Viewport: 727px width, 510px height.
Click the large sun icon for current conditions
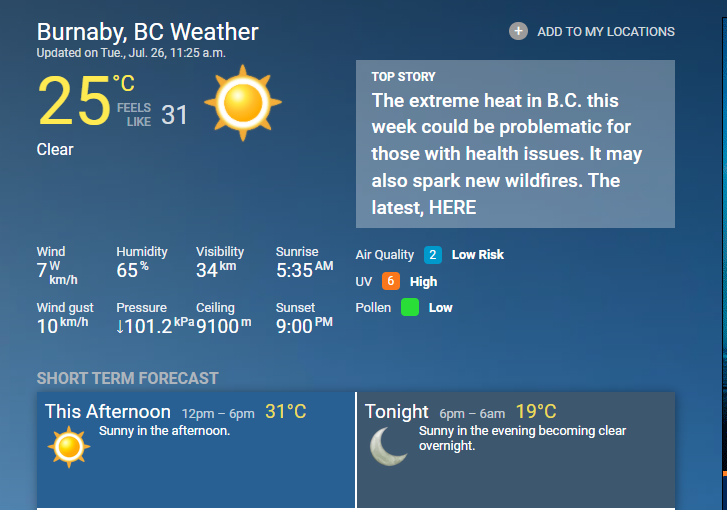tap(243, 103)
